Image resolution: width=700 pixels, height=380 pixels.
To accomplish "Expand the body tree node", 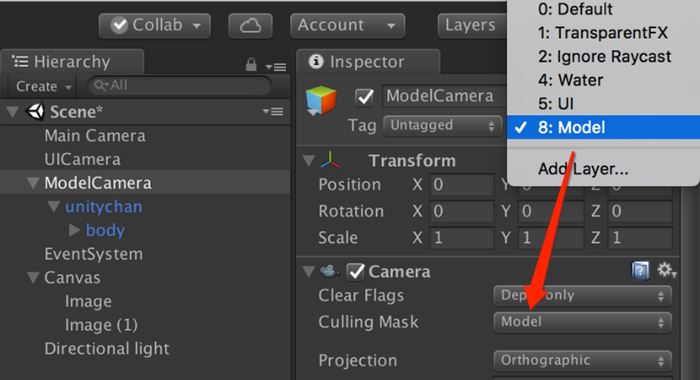I will point(74,230).
